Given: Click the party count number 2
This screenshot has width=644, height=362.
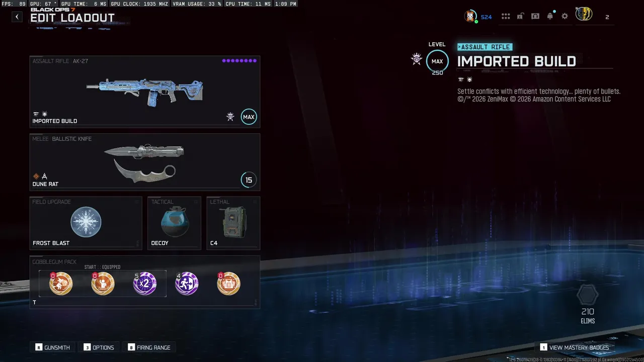Looking at the screenshot, I should [x=607, y=17].
